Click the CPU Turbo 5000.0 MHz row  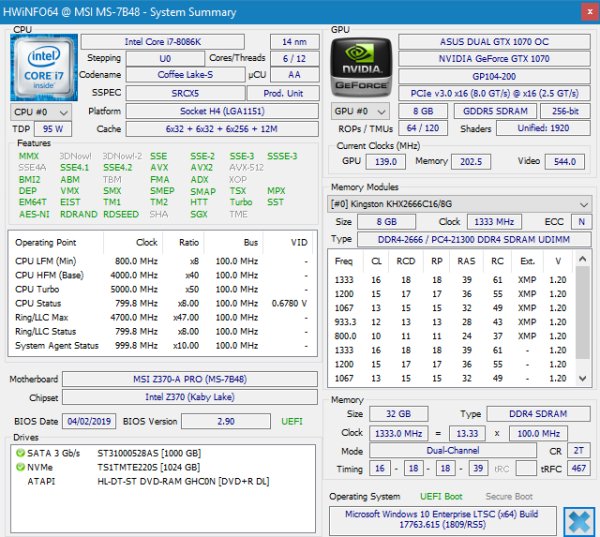[161, 289]
